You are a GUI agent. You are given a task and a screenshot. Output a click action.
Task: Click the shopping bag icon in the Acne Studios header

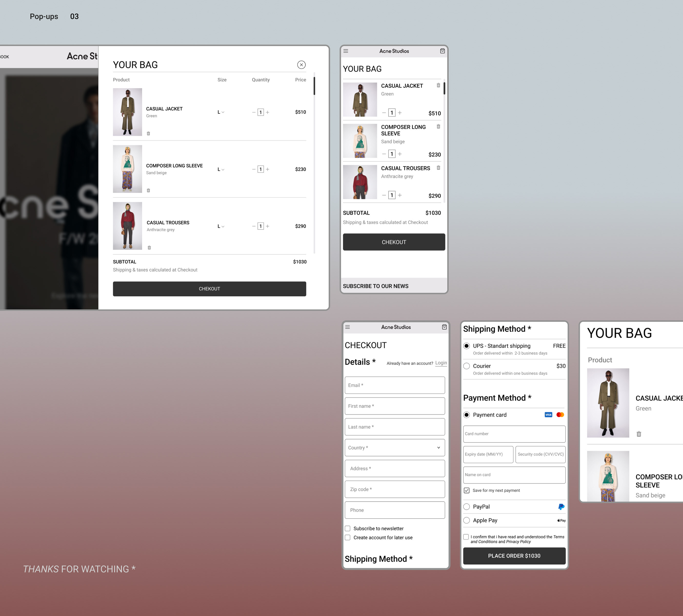click(x=442, y=51)
